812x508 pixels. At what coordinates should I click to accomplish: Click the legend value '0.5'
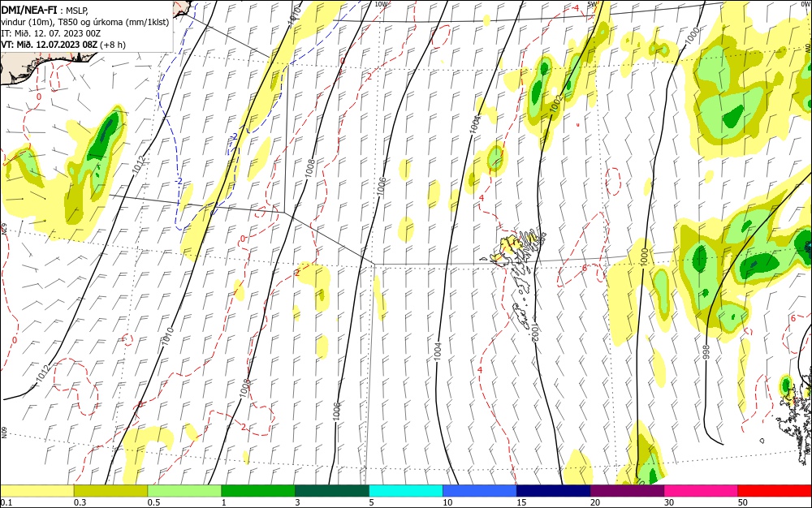pos(153,502)
